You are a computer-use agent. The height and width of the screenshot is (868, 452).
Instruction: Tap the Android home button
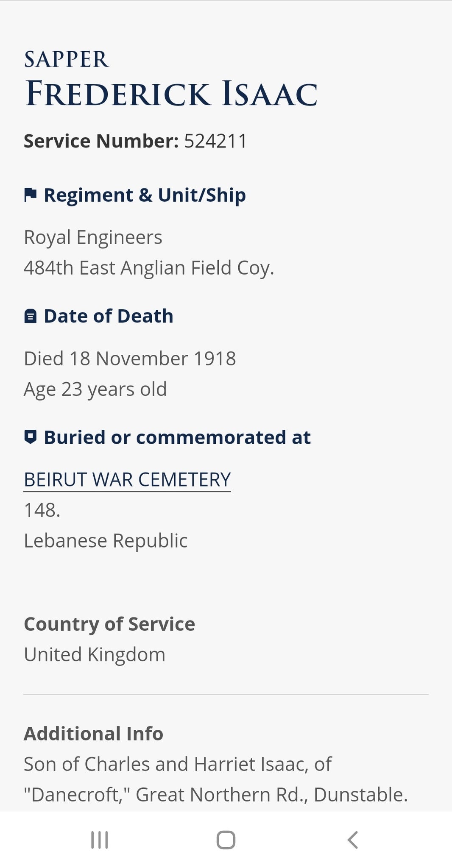tap(226, 840)
